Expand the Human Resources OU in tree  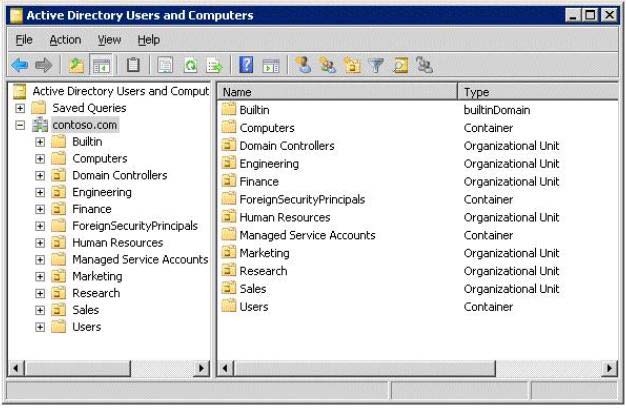click(x=40, y=243)
